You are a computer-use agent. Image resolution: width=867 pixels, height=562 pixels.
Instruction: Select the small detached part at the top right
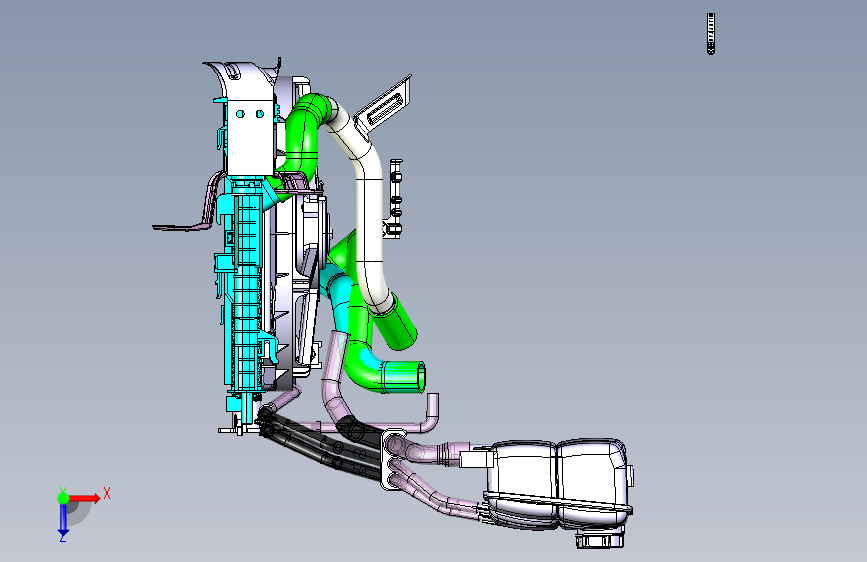click(x=711, y=34)
